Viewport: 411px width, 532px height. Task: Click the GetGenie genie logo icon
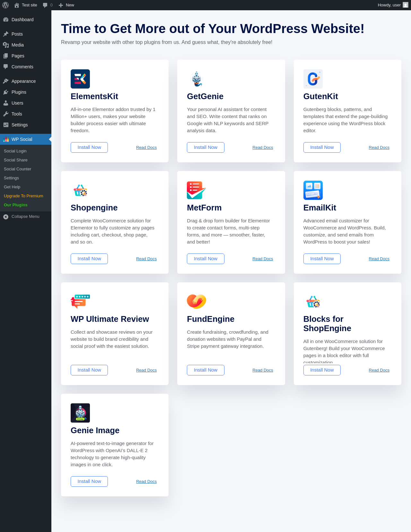pos(197,79)
